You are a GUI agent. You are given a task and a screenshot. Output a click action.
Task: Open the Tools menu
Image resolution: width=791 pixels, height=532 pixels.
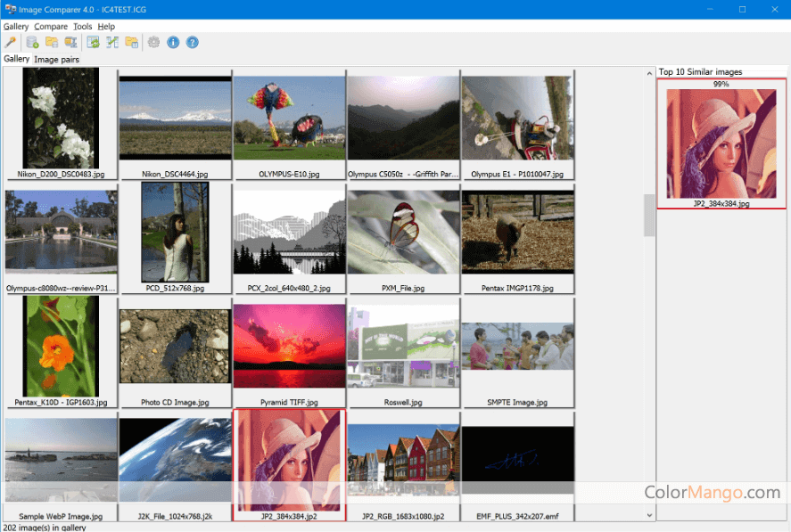(x=82, y=27)
